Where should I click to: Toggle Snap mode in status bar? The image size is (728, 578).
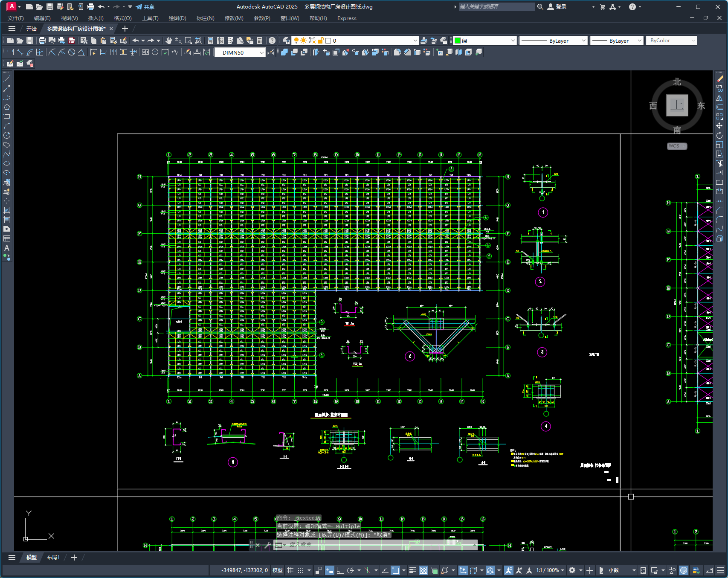coord(301,570)
